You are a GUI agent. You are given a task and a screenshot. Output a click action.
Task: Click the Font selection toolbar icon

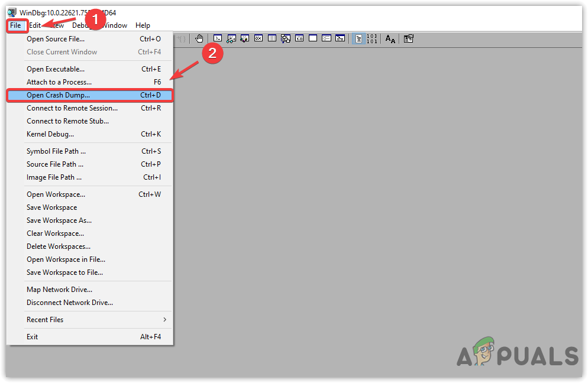[390, 38]
